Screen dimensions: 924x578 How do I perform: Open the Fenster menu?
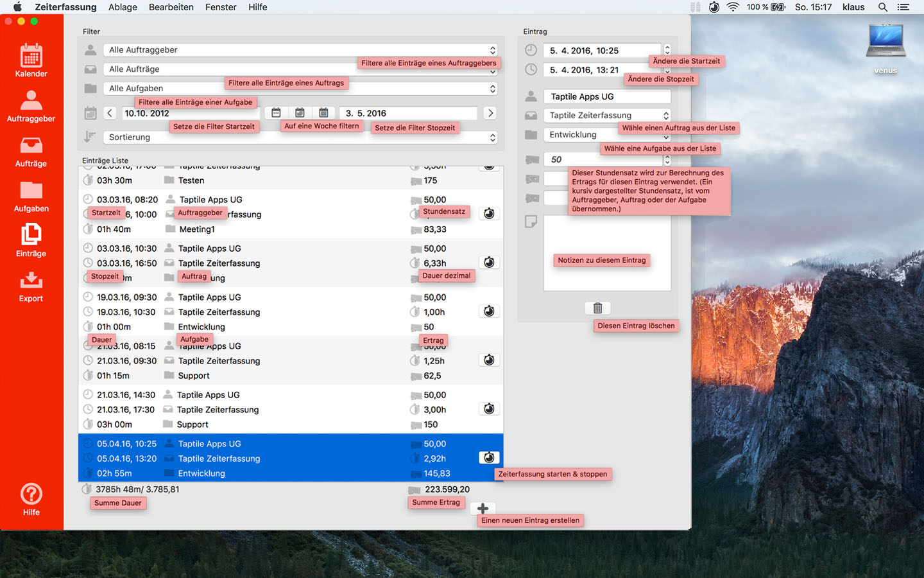pos(221,7)
